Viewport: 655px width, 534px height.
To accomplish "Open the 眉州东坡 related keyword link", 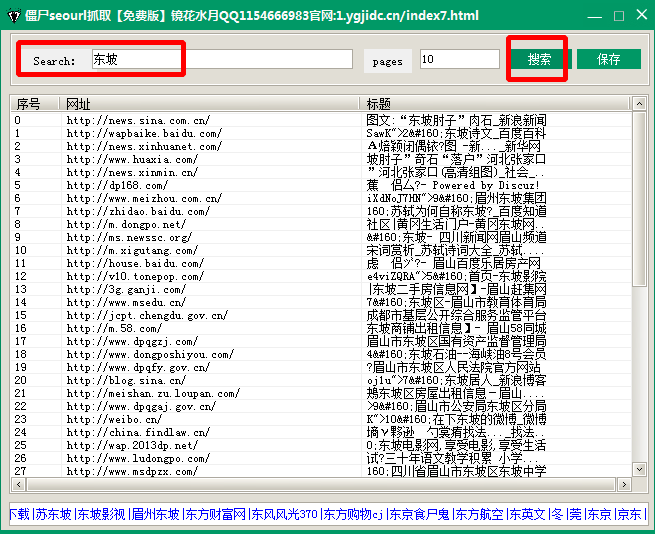I will [x=156, y=514].
